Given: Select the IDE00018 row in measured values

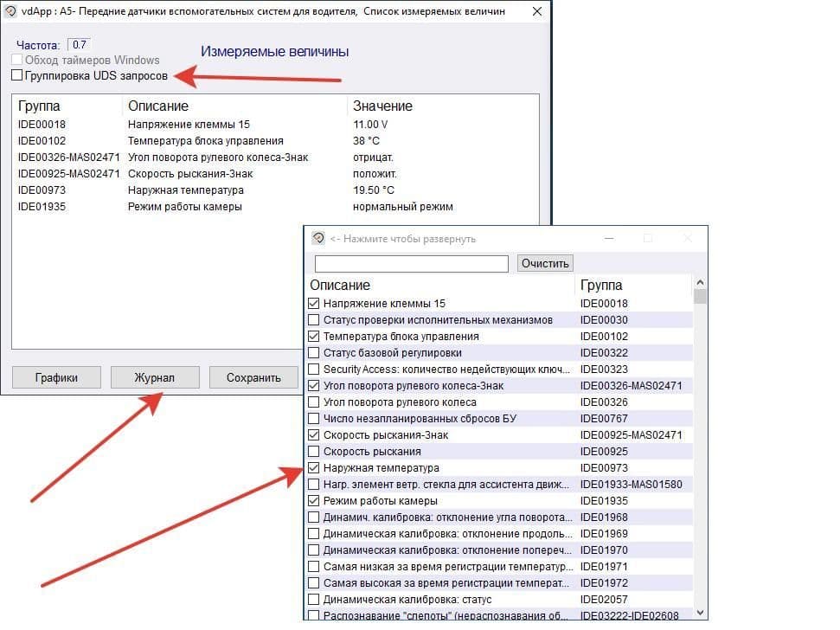Looking at the screenshot, I should click(275, 125).
